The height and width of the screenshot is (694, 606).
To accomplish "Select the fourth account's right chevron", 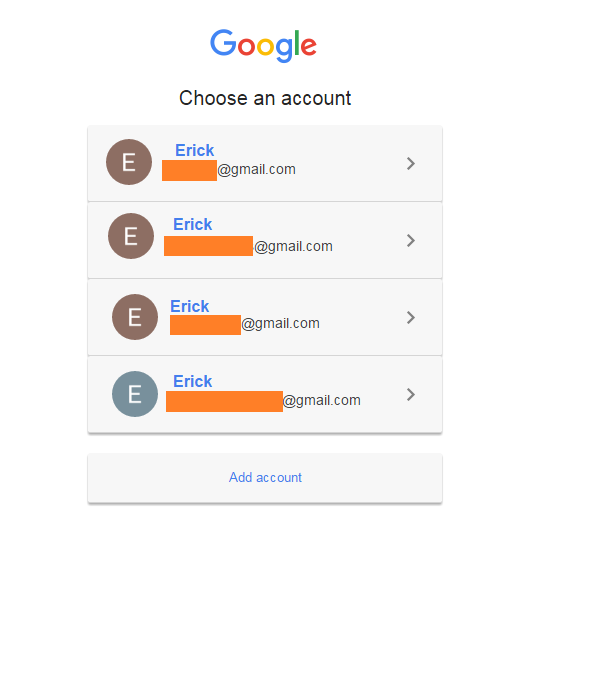I will 411,394.
